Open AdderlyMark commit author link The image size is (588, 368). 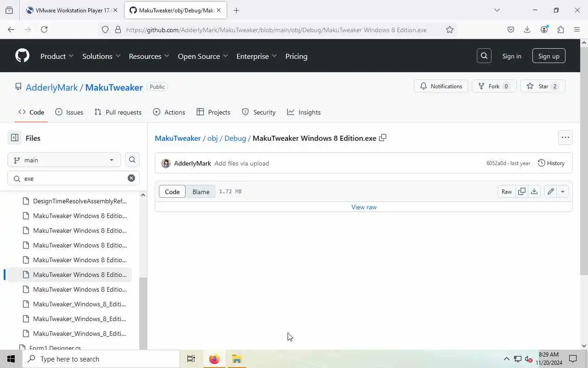[x=192, y=163]
